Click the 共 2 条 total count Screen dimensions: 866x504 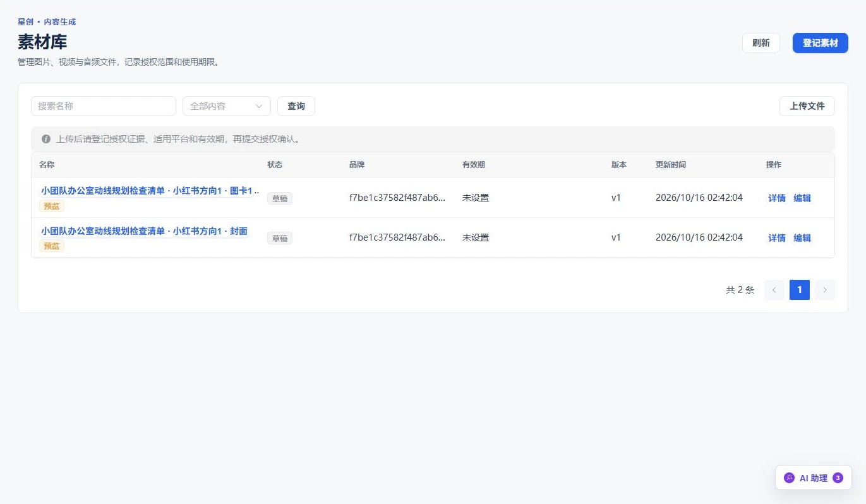click(740, 290)
